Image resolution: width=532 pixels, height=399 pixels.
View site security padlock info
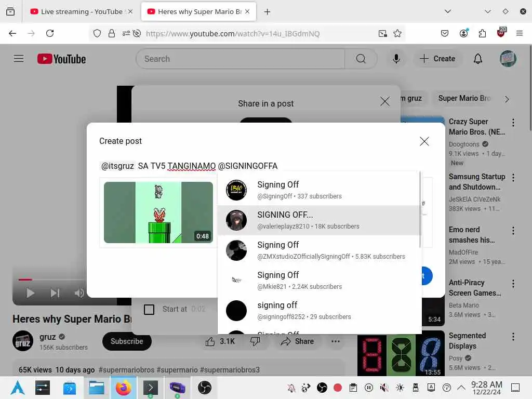pos(112,33)
